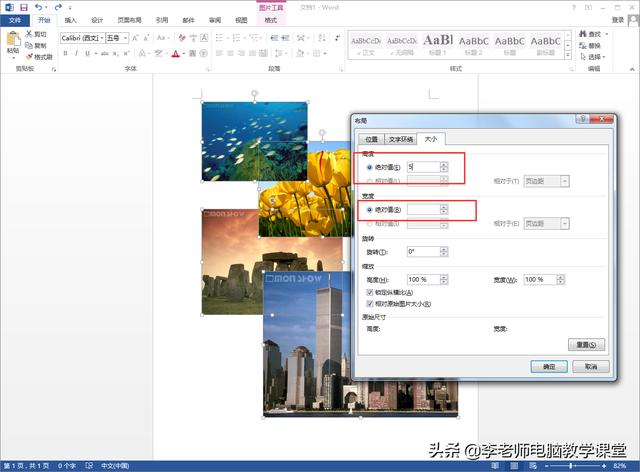Click the red font color A swatch
The image size is (640, 472).
176,53
